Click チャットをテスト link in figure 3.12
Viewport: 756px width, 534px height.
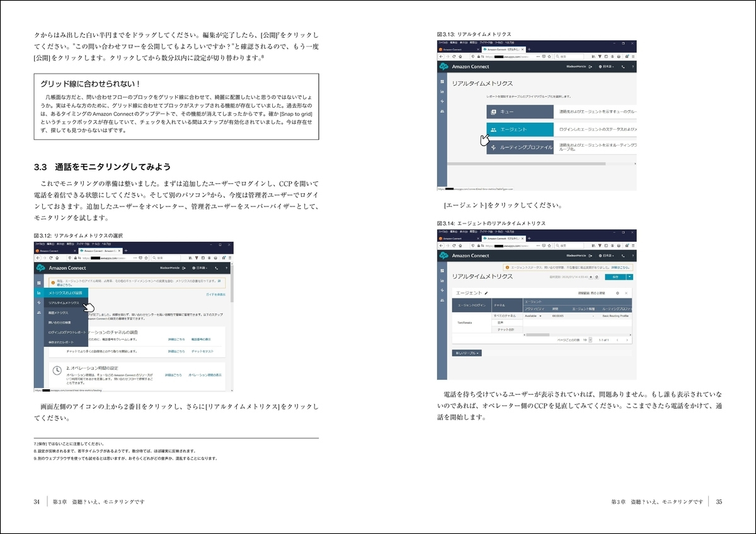(x=202, y=351)
